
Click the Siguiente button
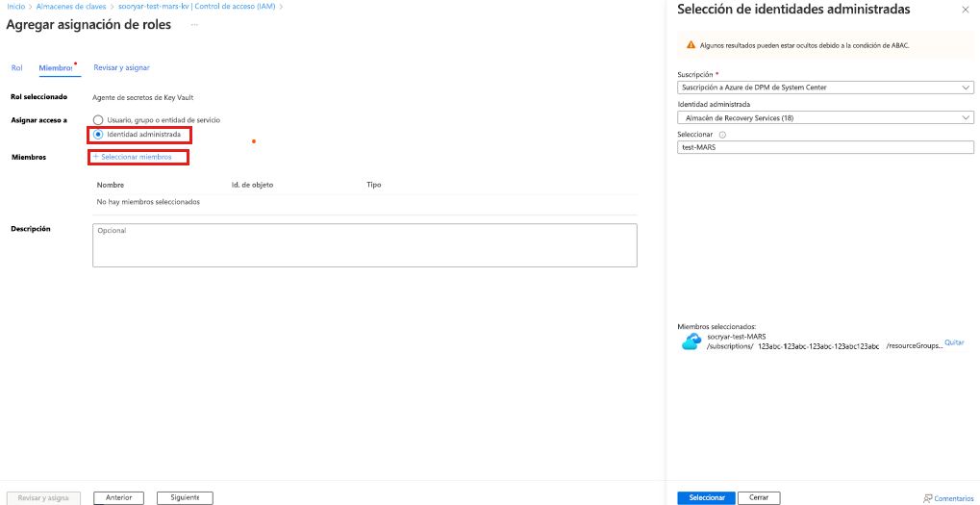[185, 498]
